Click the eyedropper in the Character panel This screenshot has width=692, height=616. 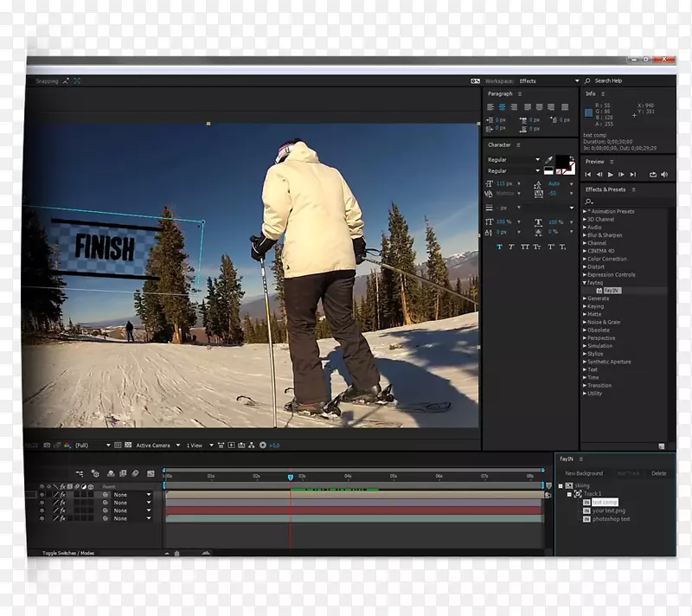pos(549,159)
